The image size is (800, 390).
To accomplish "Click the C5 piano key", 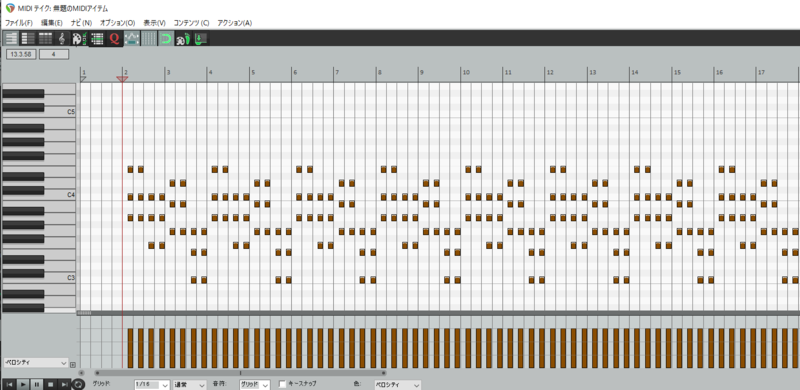I will click(39, 112).
